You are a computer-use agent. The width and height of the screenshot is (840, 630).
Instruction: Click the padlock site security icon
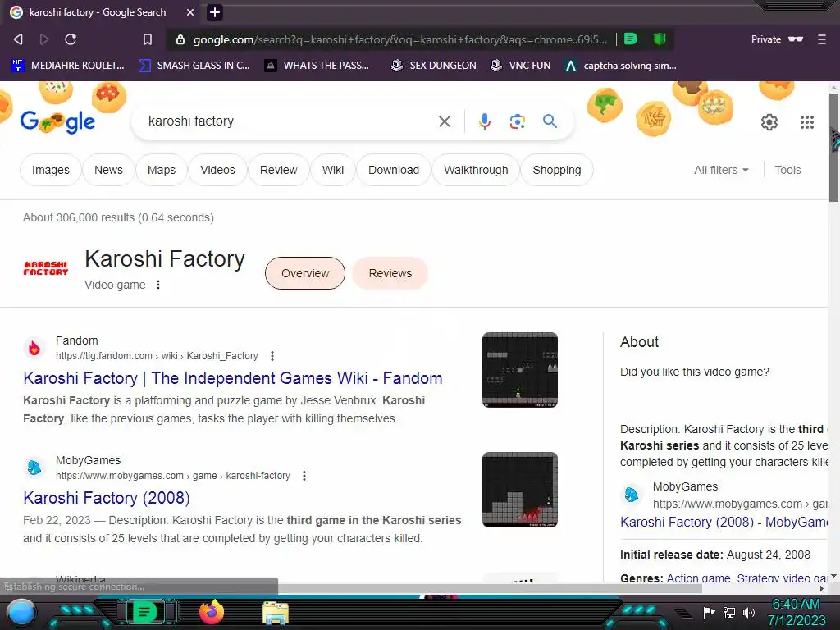pyautogui.click(x=180, y=39)
